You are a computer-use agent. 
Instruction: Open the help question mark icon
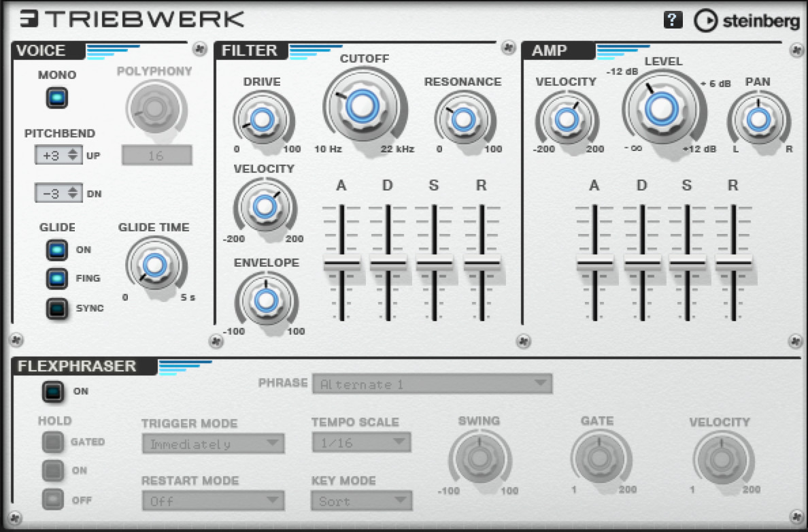pyautogui.click(x=673, y=20)
